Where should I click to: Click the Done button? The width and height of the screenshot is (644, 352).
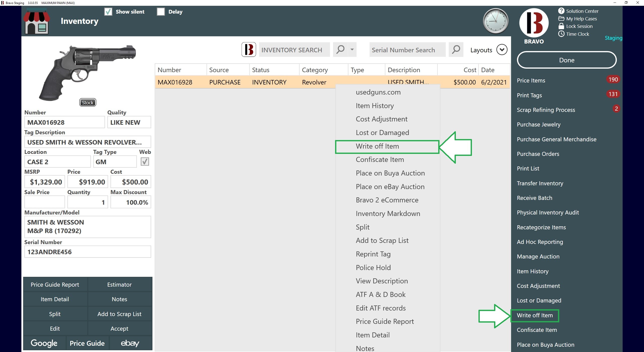(567, 60)
